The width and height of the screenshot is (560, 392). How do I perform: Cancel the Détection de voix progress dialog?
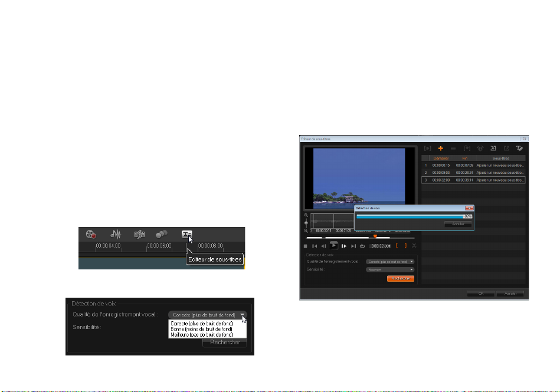[x=458, y=224]
